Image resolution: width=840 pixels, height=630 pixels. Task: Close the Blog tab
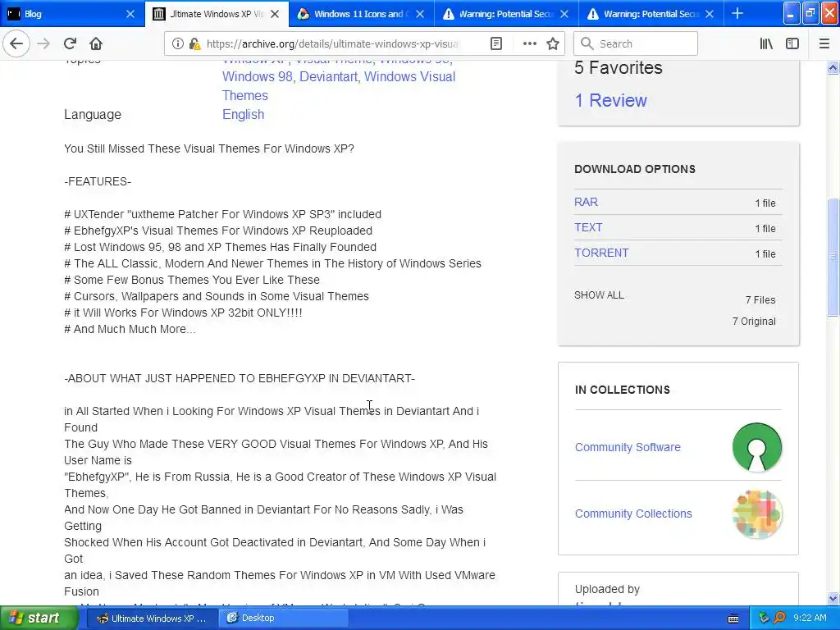(x=130, y=14)
